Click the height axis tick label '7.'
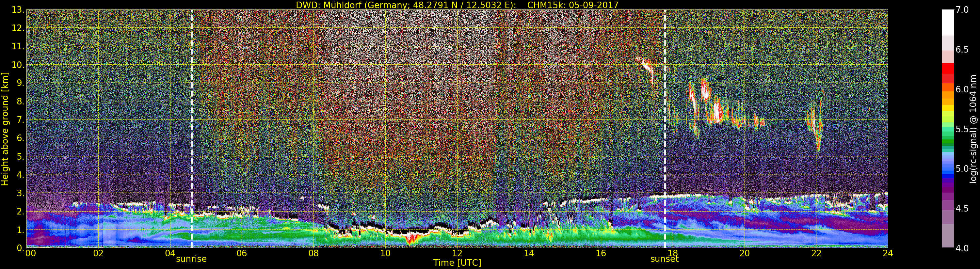The image size is (980, 269). pyautogui.click(x=20, y=120)
